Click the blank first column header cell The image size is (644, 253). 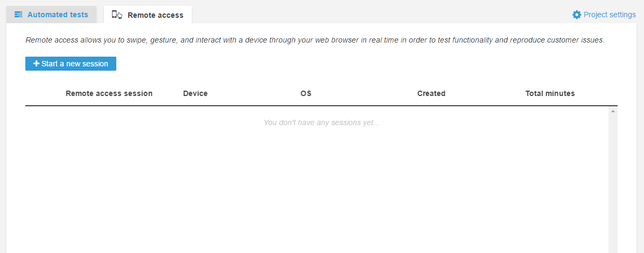click(x=43, y=93)
